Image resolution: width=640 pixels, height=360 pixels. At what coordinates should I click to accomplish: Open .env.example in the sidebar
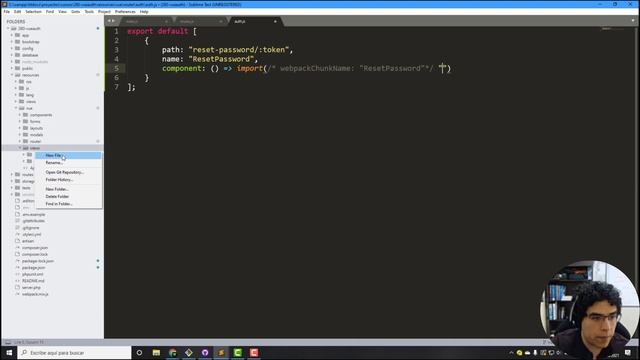[x=33, y=214]
